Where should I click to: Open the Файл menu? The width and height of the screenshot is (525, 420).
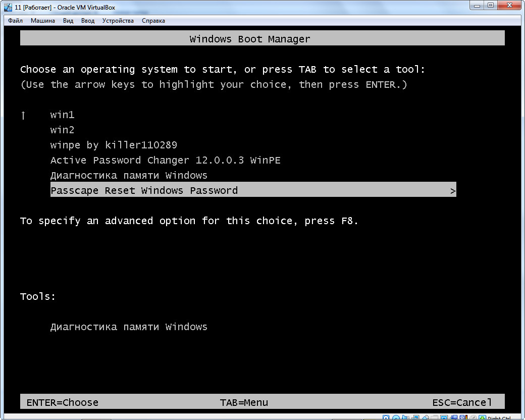tap(15, 21)
